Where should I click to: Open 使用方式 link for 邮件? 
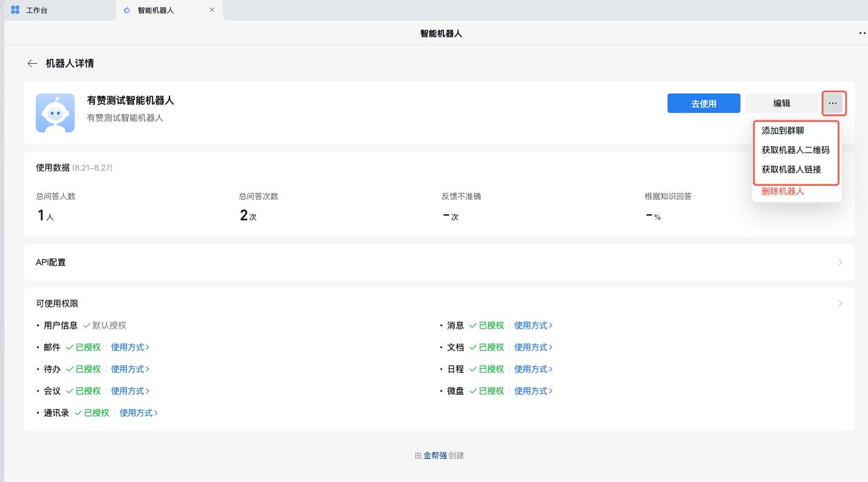click(x=130, y=347)
